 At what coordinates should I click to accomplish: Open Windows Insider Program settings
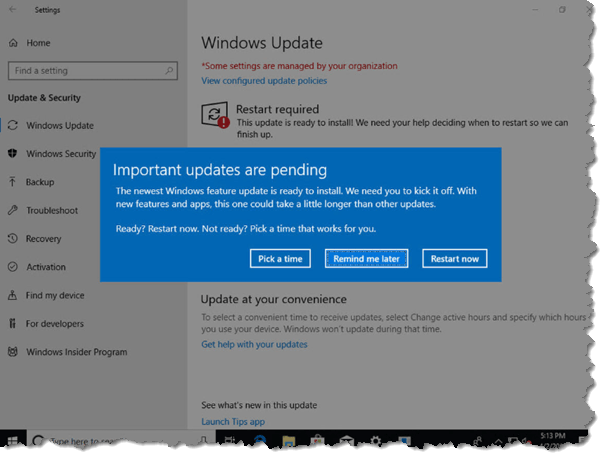coord(76,352)
